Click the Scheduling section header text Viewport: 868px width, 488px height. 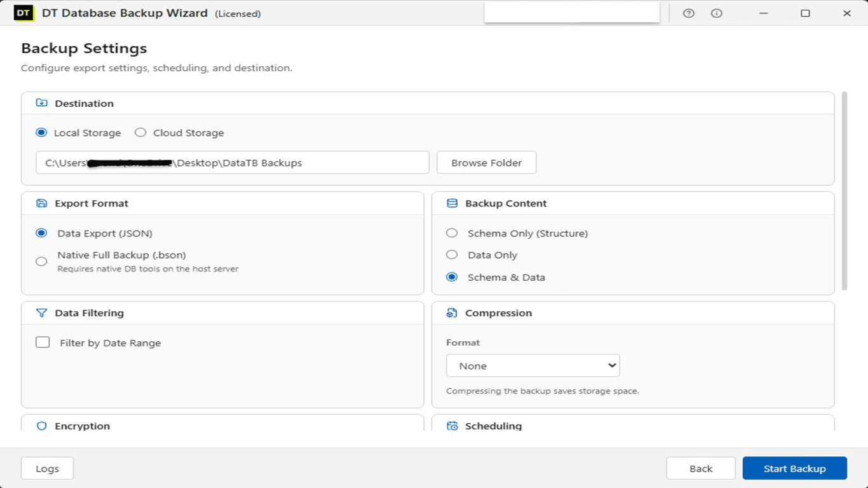tap(493, 426)
